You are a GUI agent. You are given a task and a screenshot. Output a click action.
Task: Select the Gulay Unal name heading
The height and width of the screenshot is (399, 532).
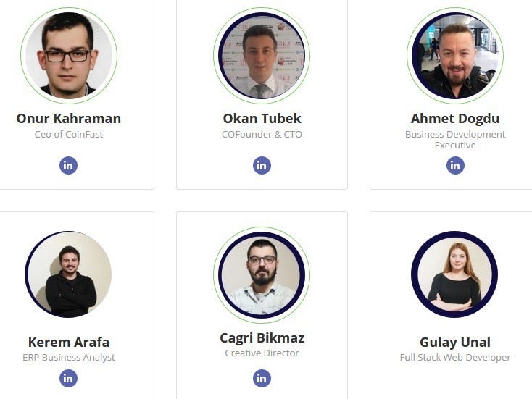click(455, 343)
